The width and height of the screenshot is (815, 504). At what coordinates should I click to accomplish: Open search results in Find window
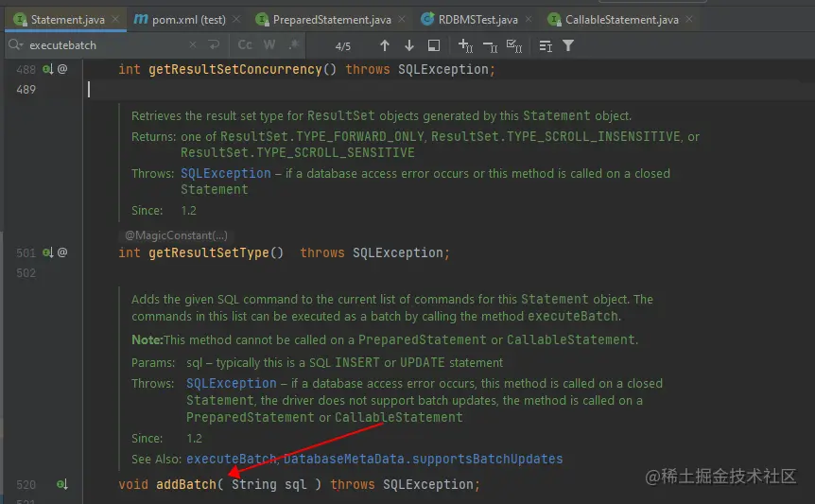tap(433, 45)
